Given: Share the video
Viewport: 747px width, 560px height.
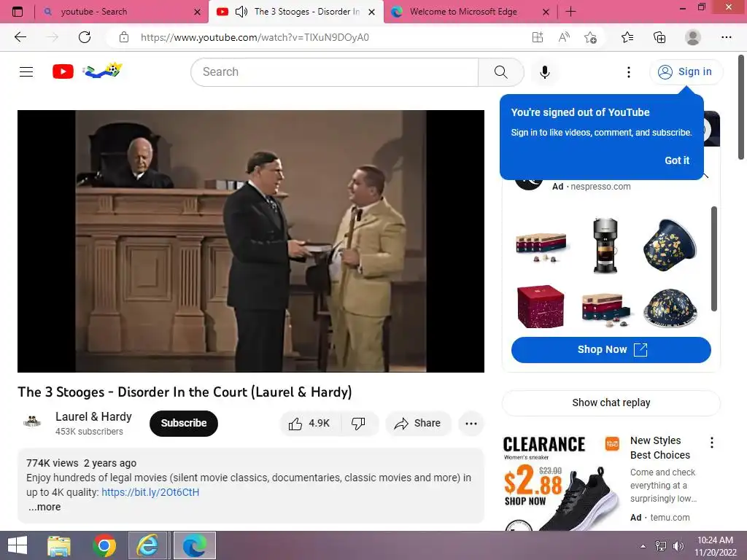Looking at the screenshot, I should click(x=418, y=423).
